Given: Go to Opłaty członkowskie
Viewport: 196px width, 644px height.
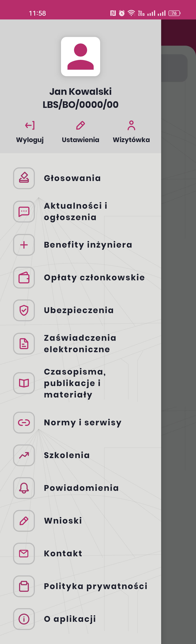Looking at the screenshot, I should tap(94, 277).
